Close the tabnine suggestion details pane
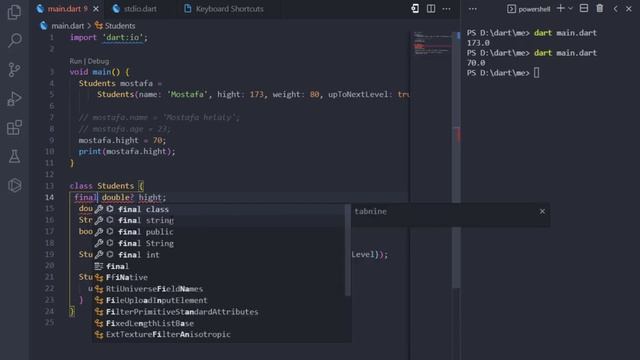Screen dimensions: 640x360 click(542, 211)
